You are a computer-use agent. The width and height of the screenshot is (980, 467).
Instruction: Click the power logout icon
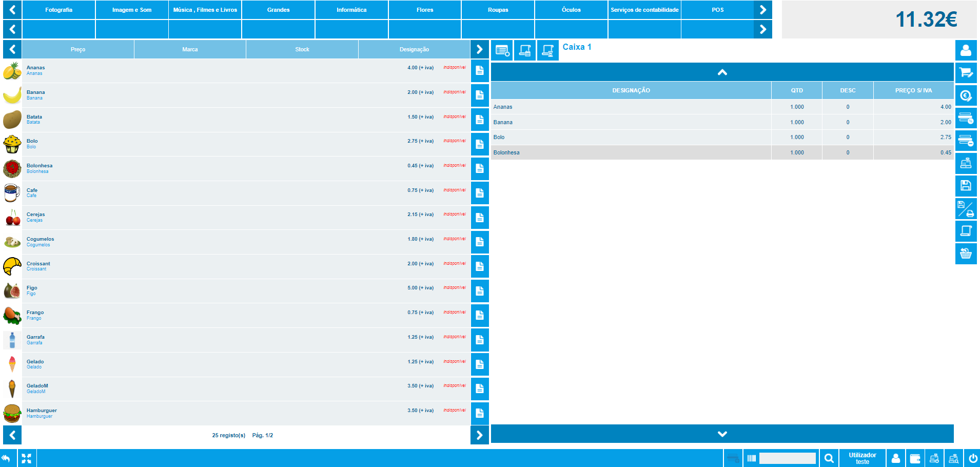point(973,458)
